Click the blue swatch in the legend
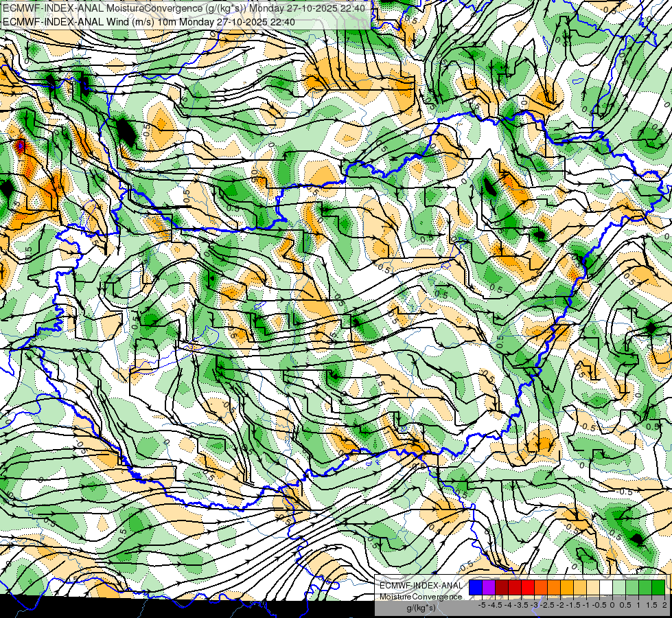This screenshot has width=672, height=618. click(476, 588)
